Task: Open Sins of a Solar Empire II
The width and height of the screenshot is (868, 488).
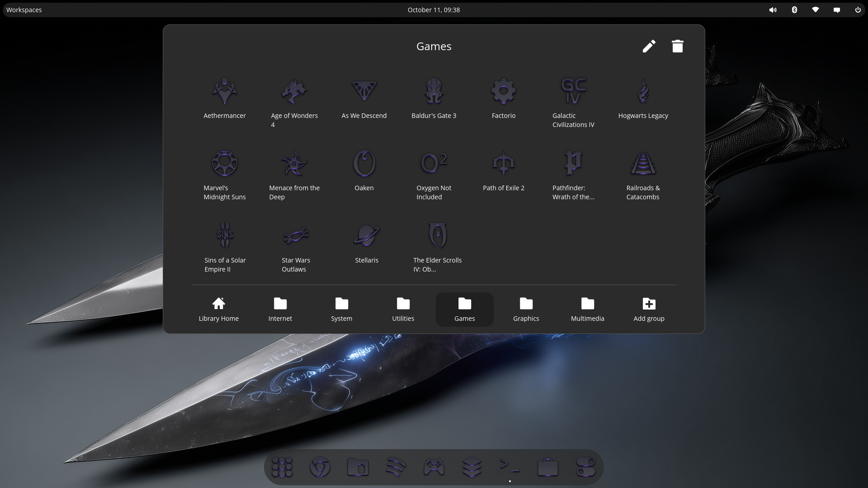Action: [225, 236]
